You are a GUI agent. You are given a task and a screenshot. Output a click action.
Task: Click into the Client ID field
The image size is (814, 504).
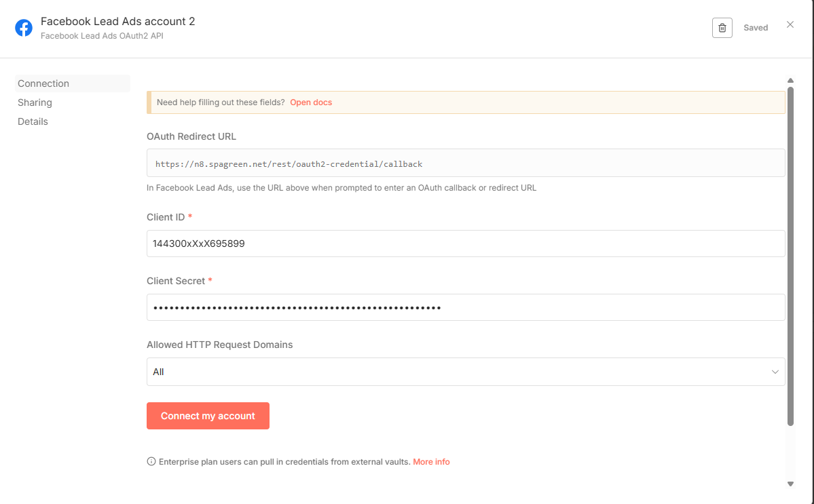click(x=466, y=244)
